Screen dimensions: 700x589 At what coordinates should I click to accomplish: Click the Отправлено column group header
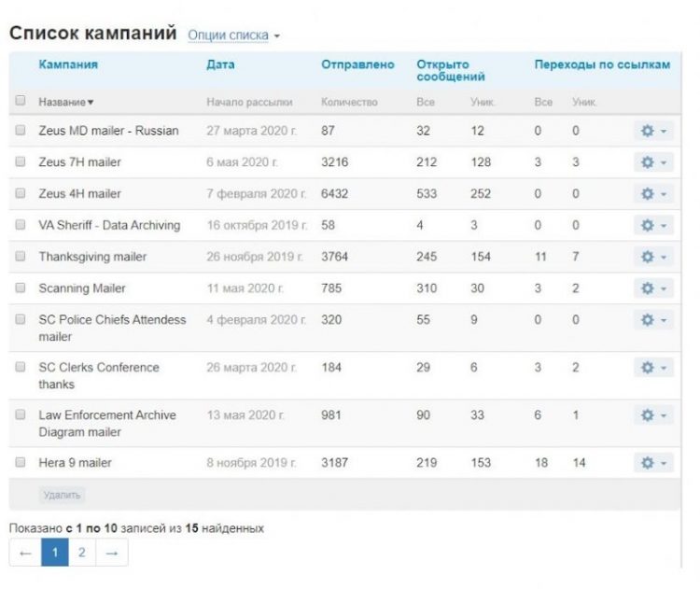pyautogui.click(x=357, y=64)
